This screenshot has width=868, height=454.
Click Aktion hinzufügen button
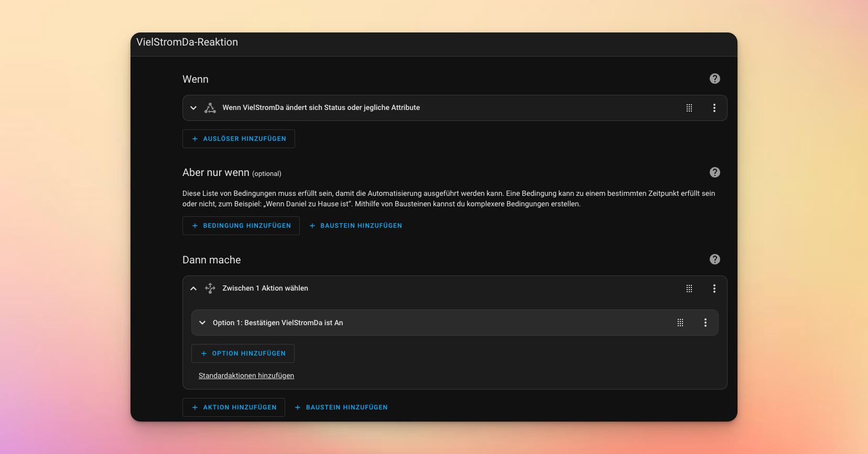pyautogui.click(x=234, y=407)
